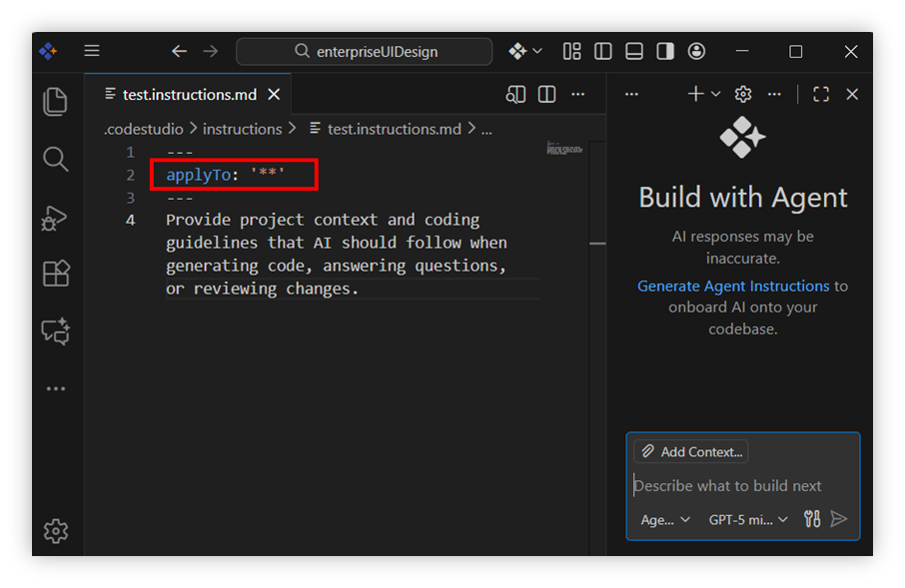
Task: Expand the new chat plus dropdown arrow
Action: [x=716, y=94]
